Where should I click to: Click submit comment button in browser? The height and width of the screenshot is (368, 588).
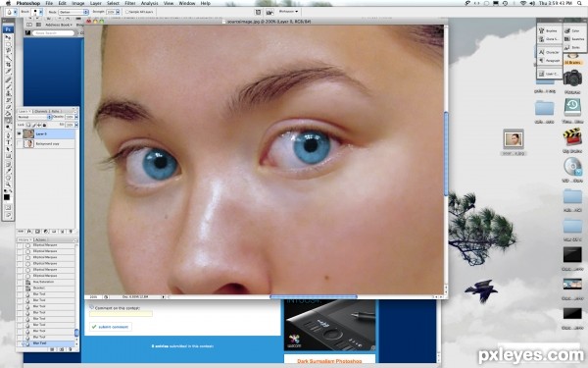[110, 327]
